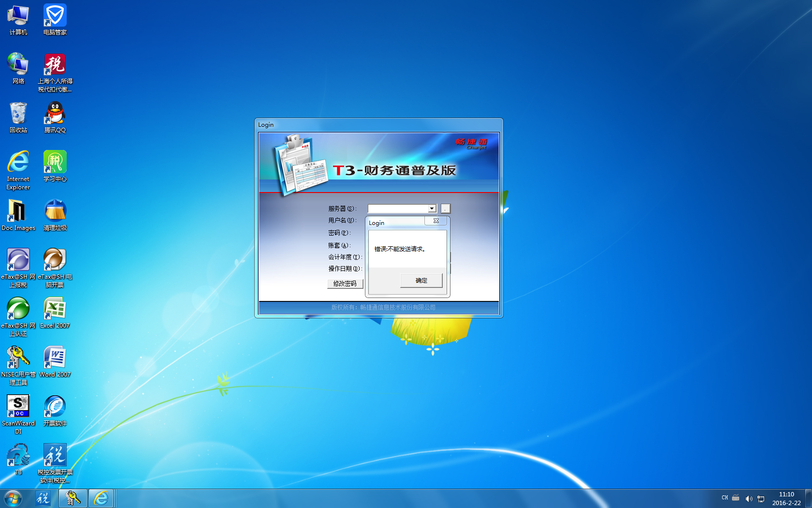This screenshot has width=812, height=508.
Task: Select the eTax@SH 网上认证 icon
Action: pyautogui.click(x=18, y=316)
